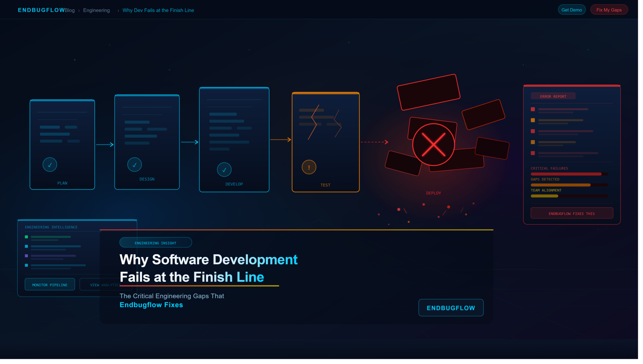The image size is (643, 364).
Task: Open the Blog breadcrumb link
Action: tap(70, 10)
